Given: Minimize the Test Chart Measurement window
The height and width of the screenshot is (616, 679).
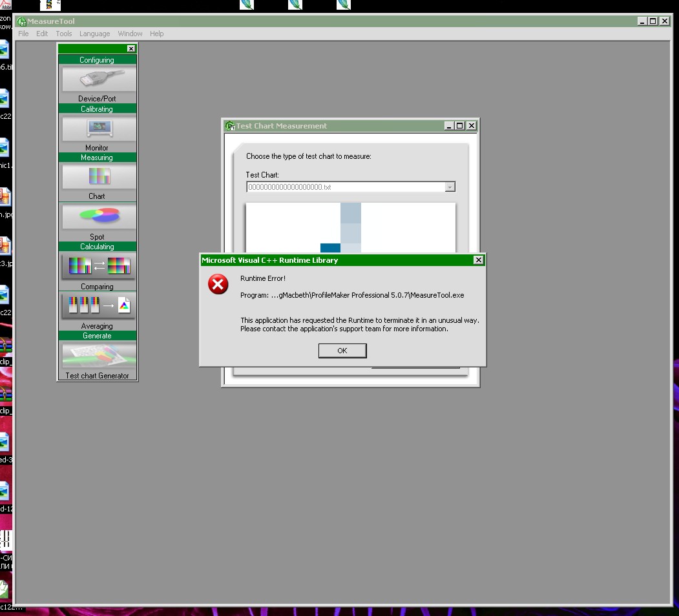Looking at the screenshot, I should pos(448,126).
